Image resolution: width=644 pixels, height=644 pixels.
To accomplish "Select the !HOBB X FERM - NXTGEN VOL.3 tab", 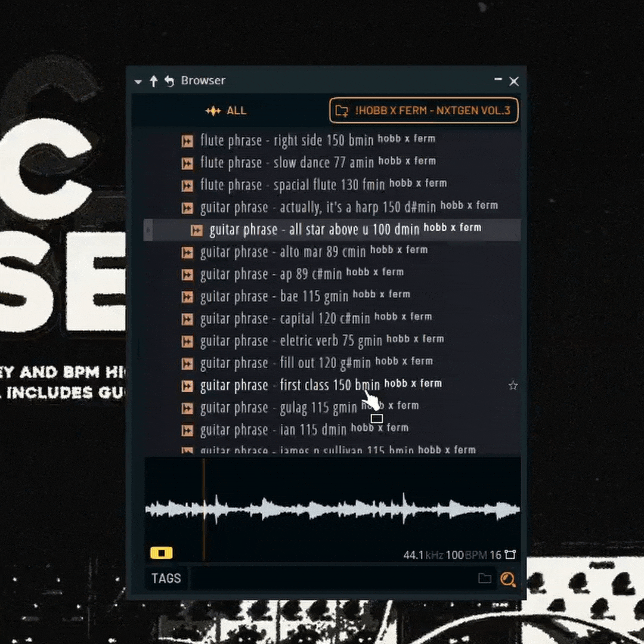I will (423, 111).
